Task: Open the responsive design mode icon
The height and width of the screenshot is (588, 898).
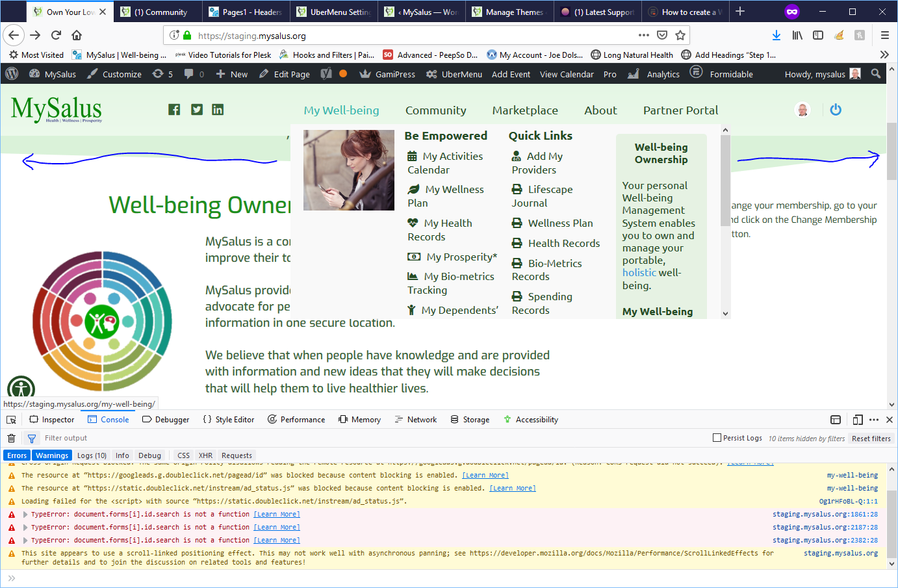Action: tap(858, 420)
